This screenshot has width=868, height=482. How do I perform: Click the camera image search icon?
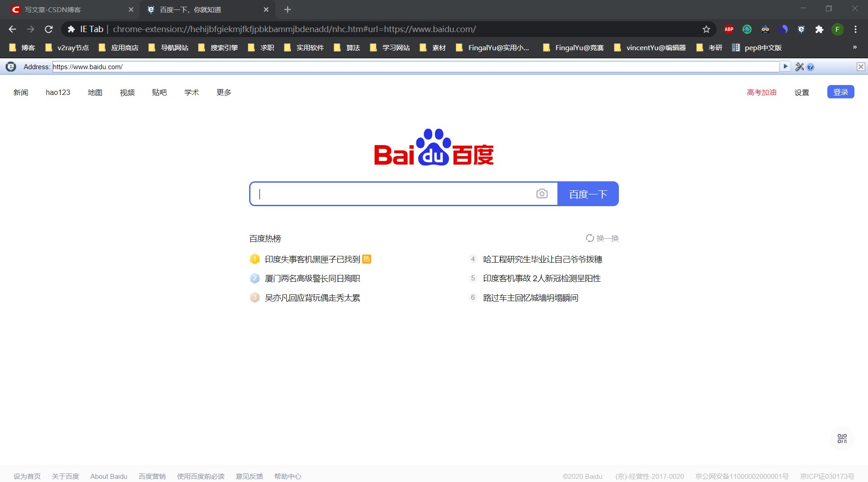(x=542, y=194)
